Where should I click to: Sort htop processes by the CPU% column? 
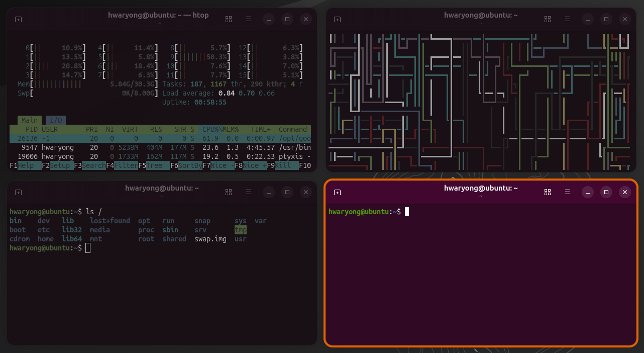tap(211, 129)
